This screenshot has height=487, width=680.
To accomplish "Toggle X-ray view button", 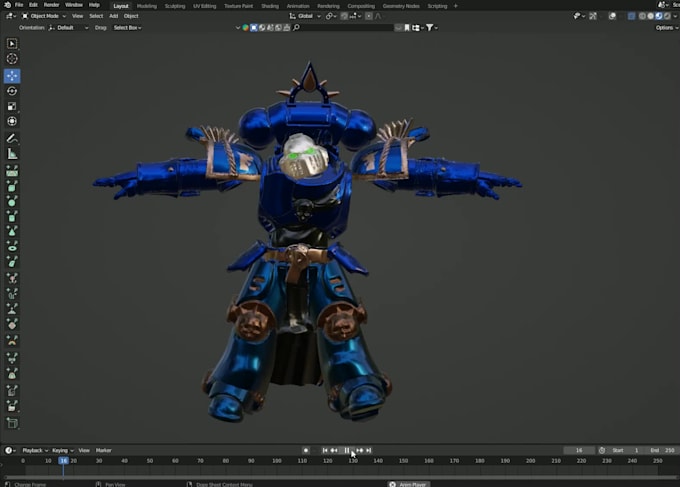I will click(631, 16).
